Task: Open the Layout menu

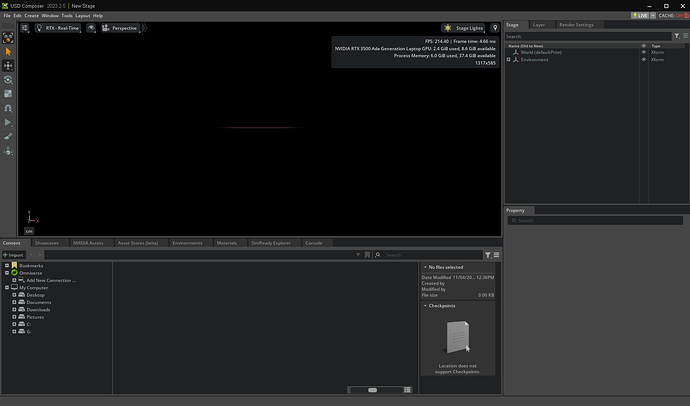Action: (83, 16)
